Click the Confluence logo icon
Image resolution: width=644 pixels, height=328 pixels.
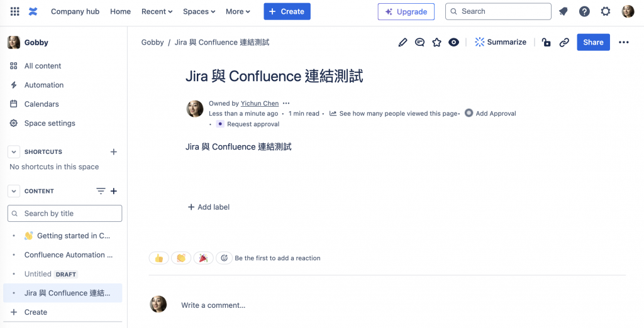tap(33, 11)
